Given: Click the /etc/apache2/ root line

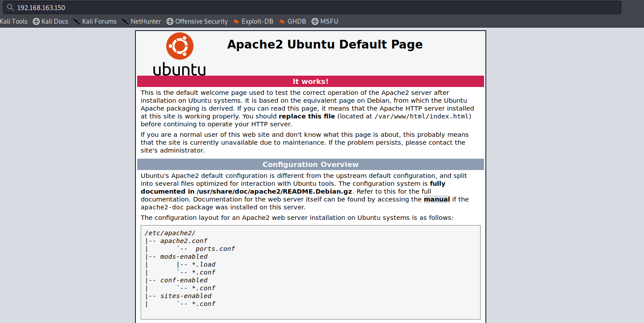Looking at the screenshot, I should (x=170, y=233).
